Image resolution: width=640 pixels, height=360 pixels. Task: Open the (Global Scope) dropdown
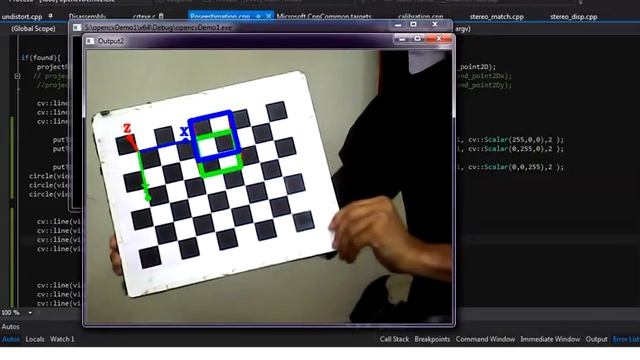click(33, 29)
